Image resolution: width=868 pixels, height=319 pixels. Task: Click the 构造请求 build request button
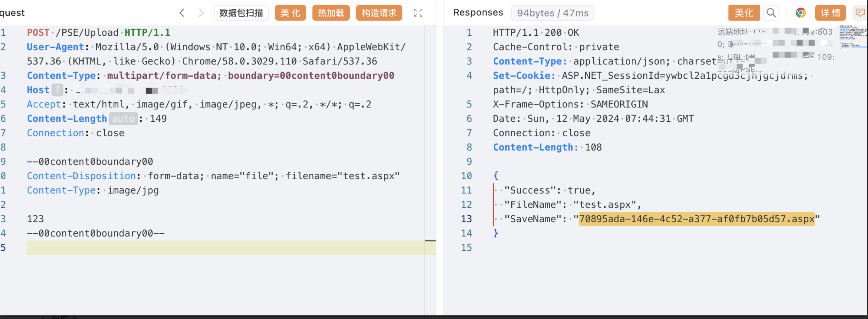pyautogui.click(x=379, y=13)
